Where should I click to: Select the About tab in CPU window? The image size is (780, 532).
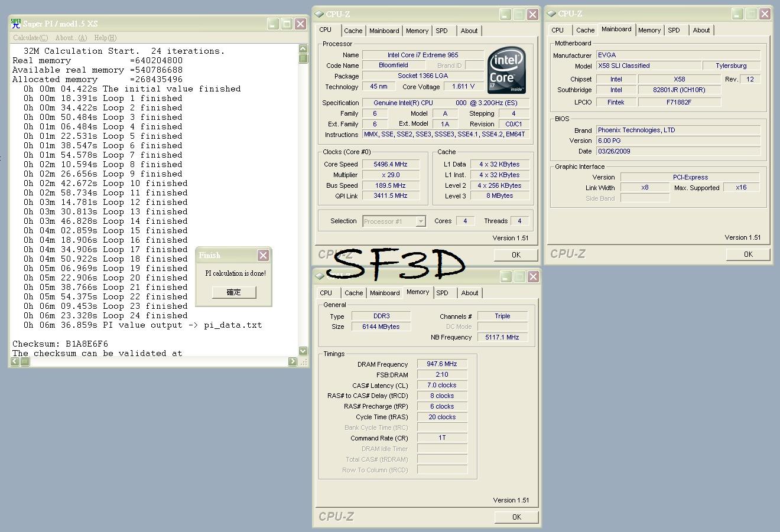(x=469, y=31)
